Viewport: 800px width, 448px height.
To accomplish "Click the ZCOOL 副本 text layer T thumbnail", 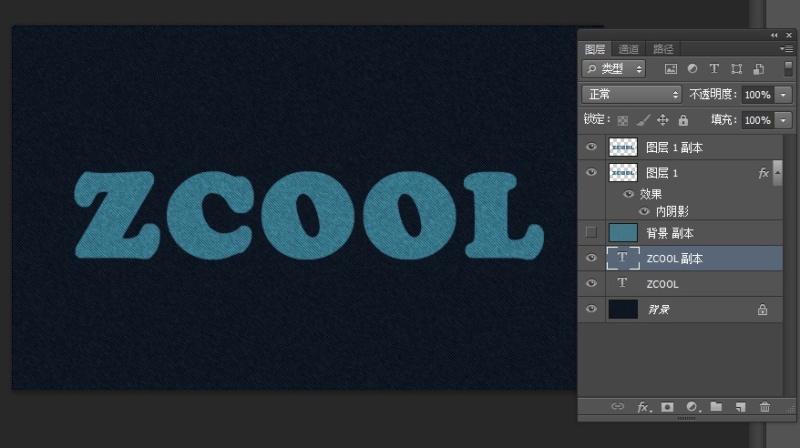I will click(x=623, y=258).
